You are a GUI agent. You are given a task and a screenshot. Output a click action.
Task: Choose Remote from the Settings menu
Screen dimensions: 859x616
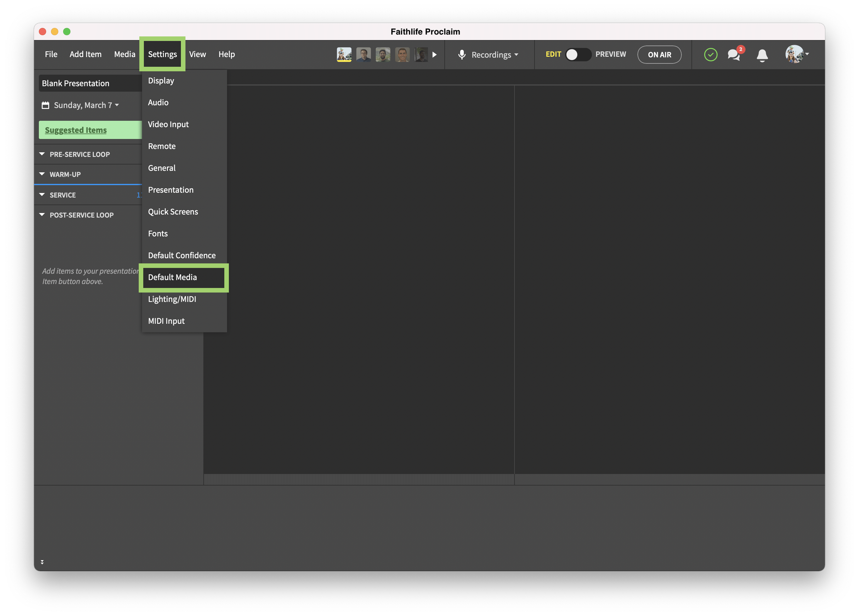[x=185, y=146]
